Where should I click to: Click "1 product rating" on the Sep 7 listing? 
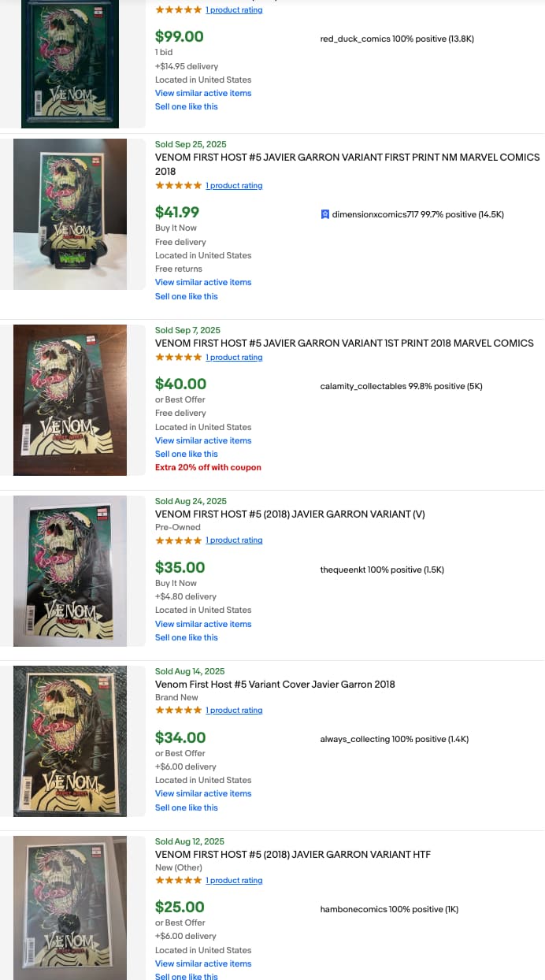pyautogui.click(x=234, y=358)
